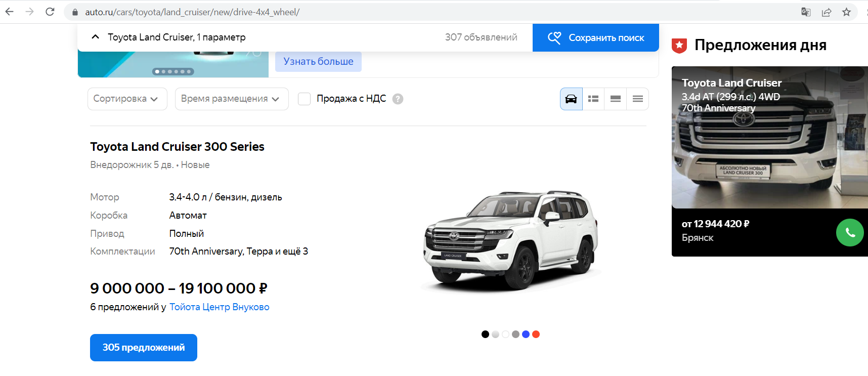Click the drive value Полный

pyautogui.click(x=187, y=234)
